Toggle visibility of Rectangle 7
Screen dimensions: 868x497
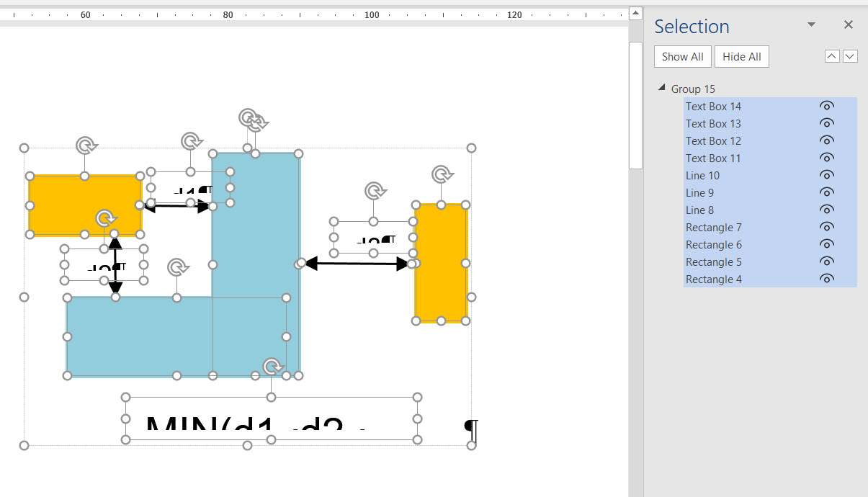coord(827,228)
